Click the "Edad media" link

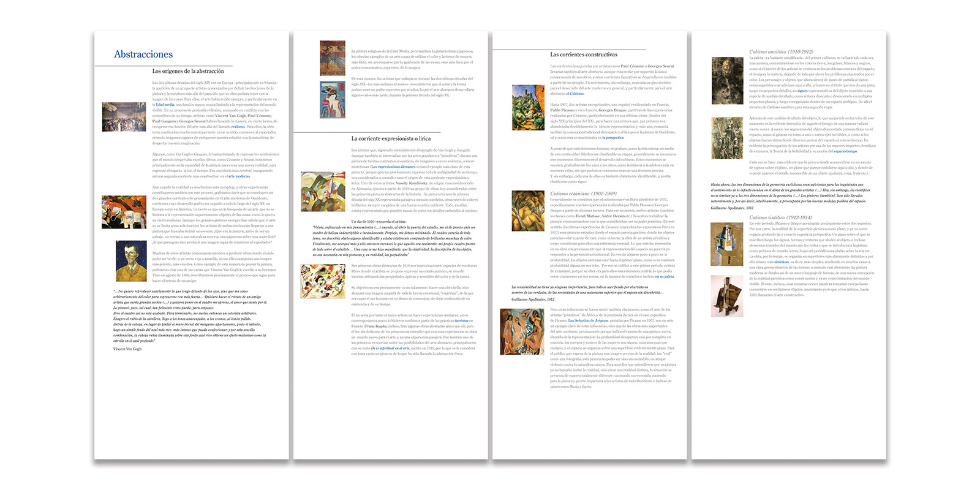coord(165,105)
